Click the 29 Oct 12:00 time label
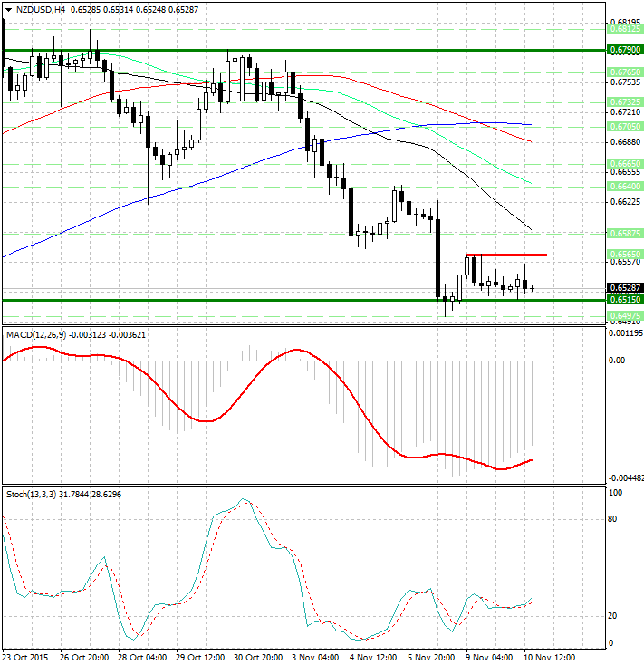The image size is (644, 665). (200, 658)
